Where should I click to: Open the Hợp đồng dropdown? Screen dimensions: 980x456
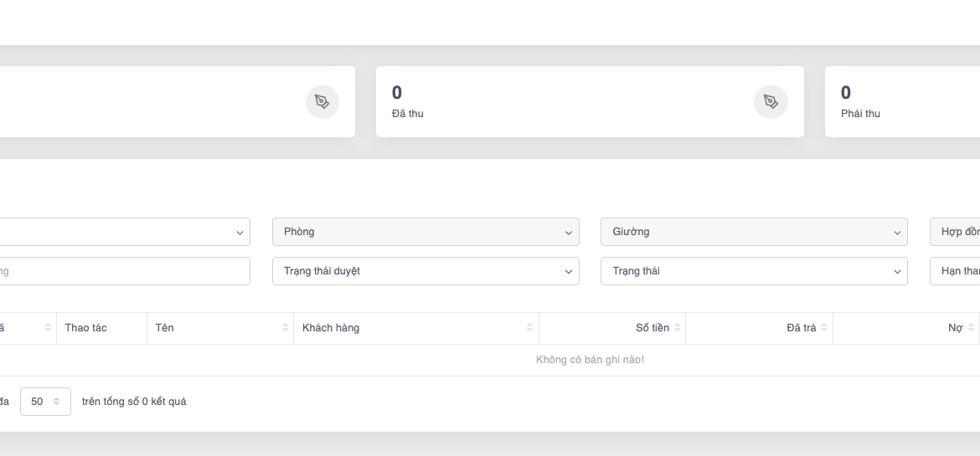coord(957,232)
